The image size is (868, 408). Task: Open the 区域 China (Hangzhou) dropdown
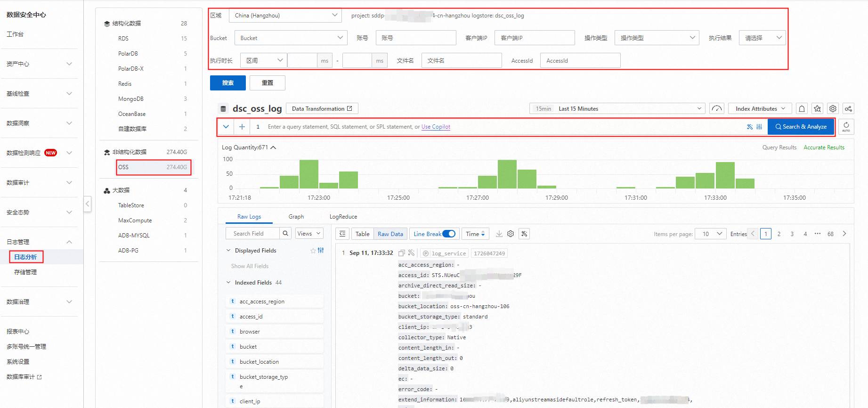pos(285,16)
